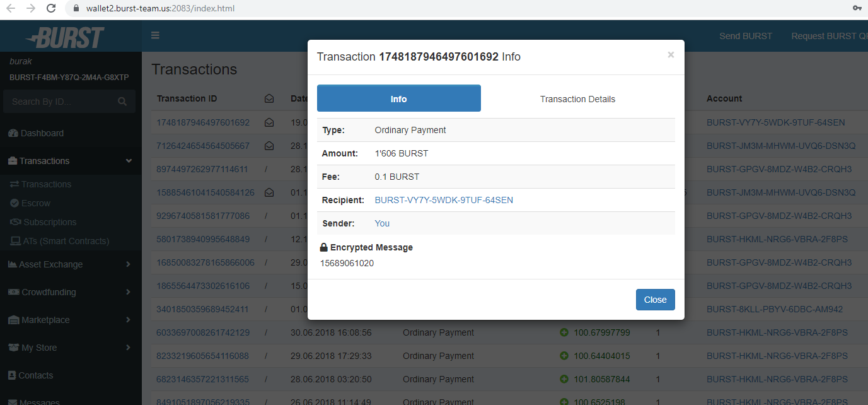Click the date 28.06.2018 03:20:50

click(x=331, y=379)
